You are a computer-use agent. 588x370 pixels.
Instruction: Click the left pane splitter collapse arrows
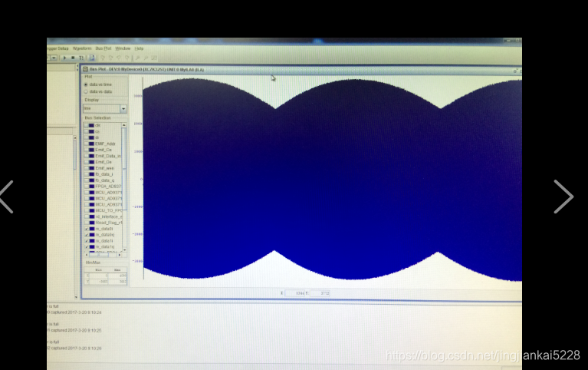point(77,68)
